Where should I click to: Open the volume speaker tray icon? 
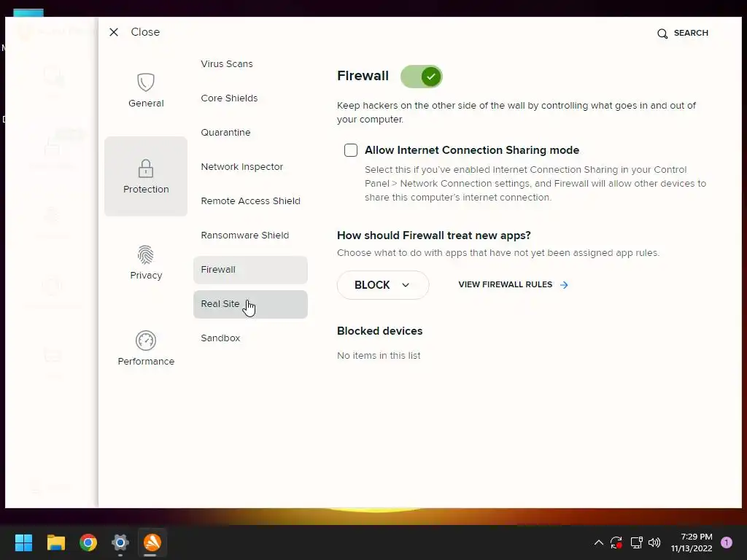point(654,542)
